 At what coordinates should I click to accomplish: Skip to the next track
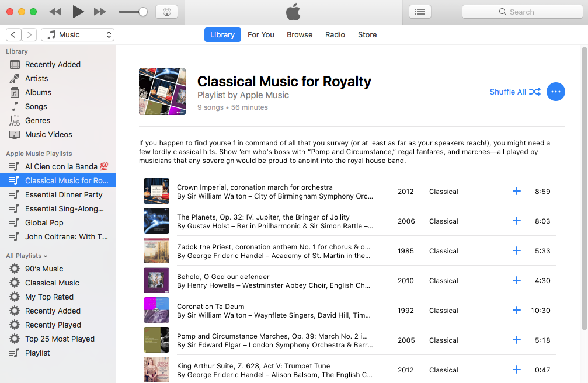100,12
